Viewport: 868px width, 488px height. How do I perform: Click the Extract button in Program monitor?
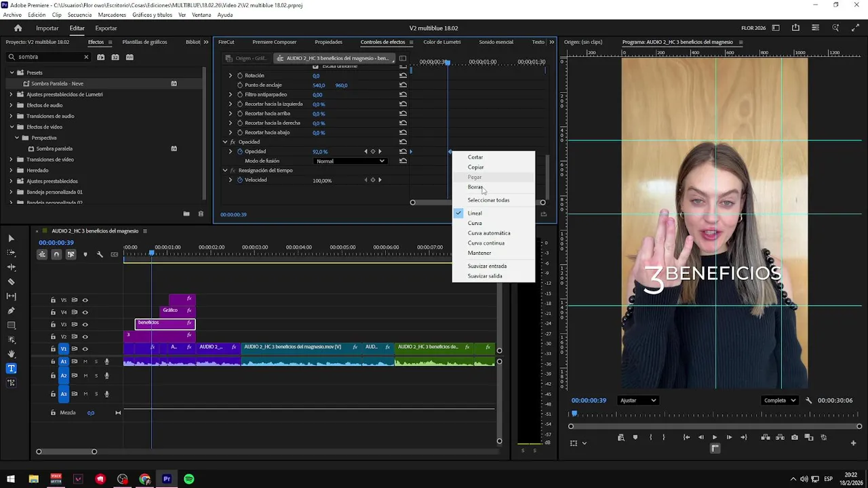[780, 437]
